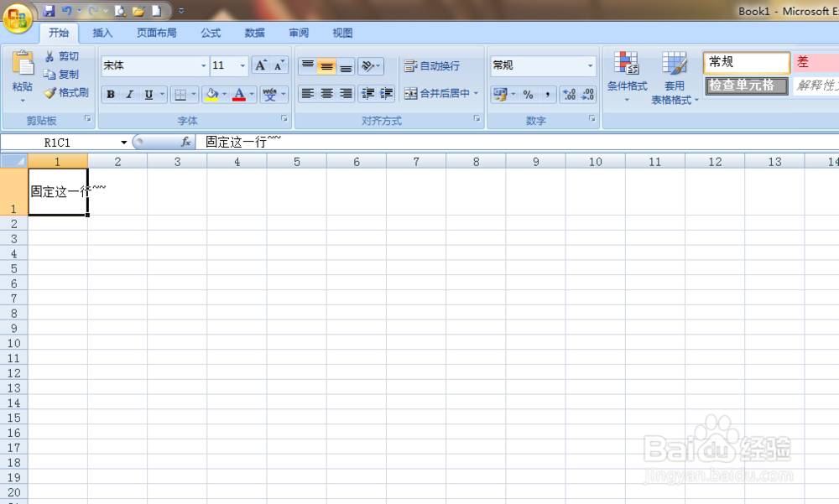The height and width of the screenshot is (504, 839).
Task: Open the 审阅 tab
Action: 299,34
